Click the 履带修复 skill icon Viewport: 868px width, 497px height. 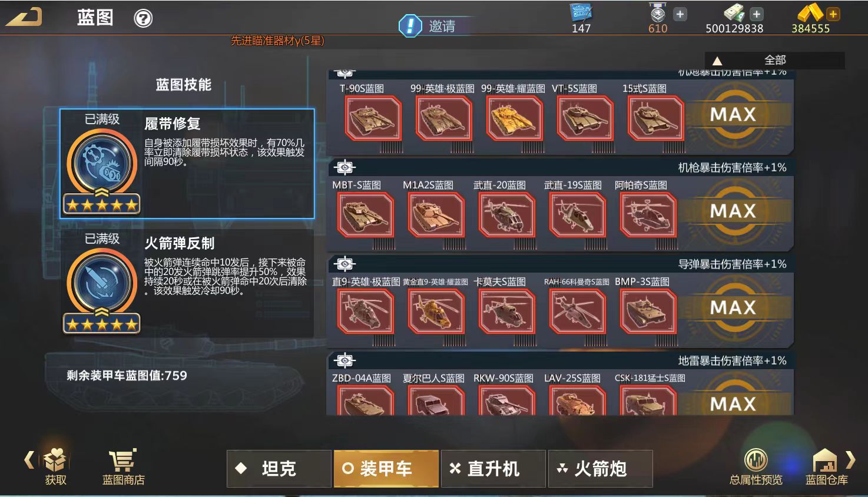[102, 164]
